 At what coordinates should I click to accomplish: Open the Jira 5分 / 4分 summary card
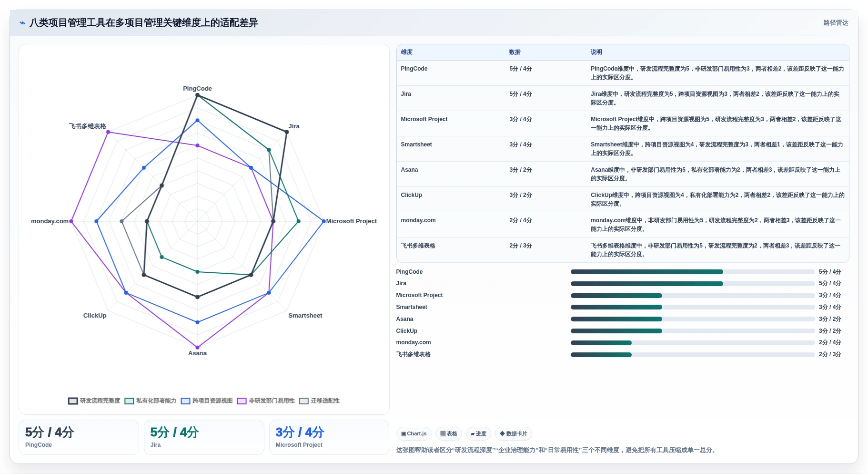point(204,437)
